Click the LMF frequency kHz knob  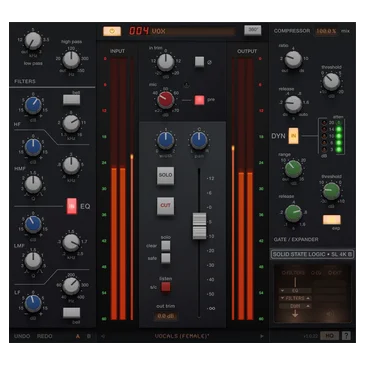71,243
